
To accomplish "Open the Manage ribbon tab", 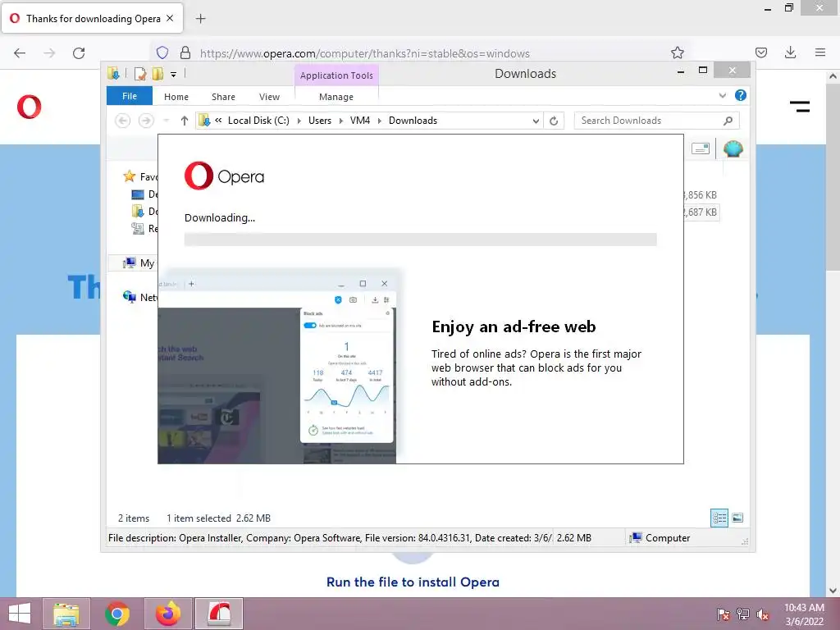I will pyautogui.click(x=336, y=97).
